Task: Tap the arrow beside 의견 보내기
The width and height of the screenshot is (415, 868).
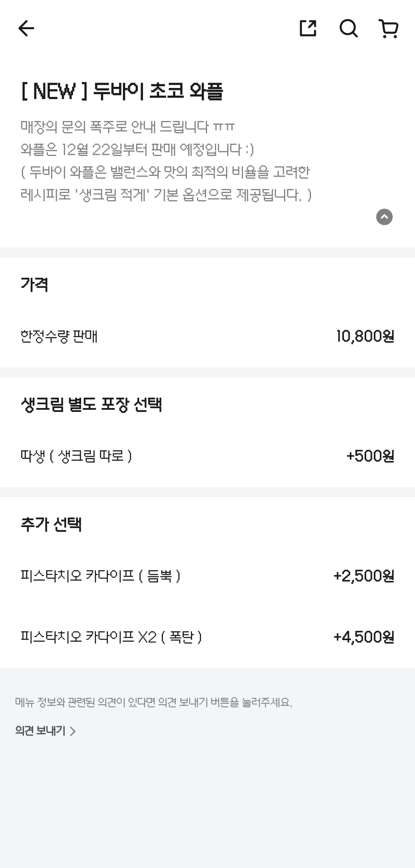Action: point(73,731)
